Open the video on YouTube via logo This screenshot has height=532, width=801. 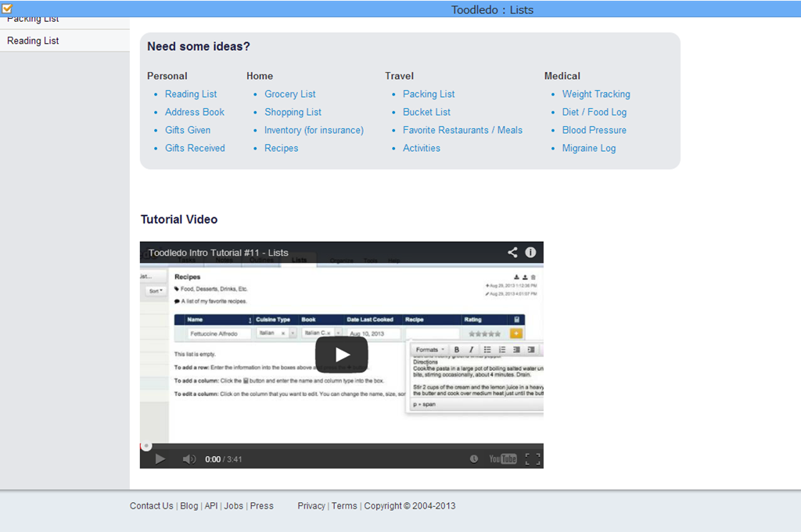503,459
